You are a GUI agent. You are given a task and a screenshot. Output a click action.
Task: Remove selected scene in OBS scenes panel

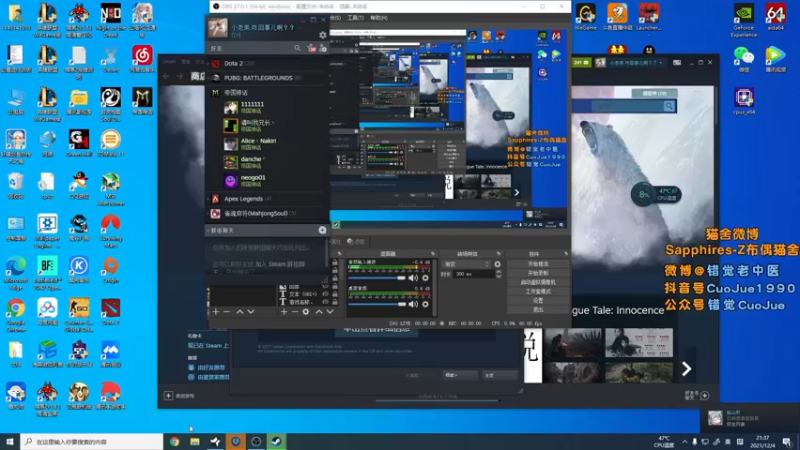coord(227,311)
